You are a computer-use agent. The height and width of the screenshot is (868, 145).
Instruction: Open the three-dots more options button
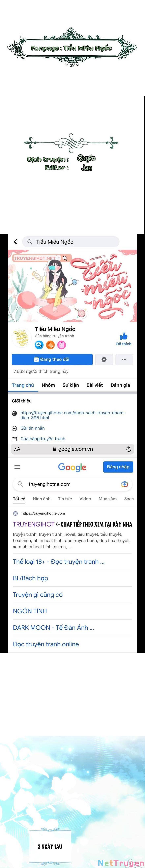124,360
